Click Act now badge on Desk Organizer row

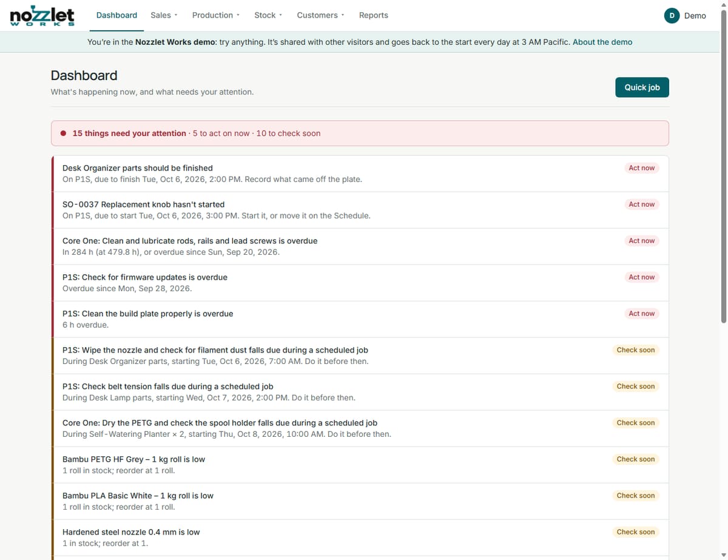click(x=641, y=168)
